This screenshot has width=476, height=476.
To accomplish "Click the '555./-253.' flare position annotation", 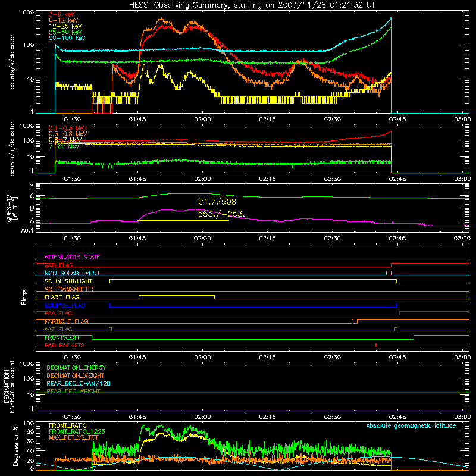I will [x=221, y=214].
